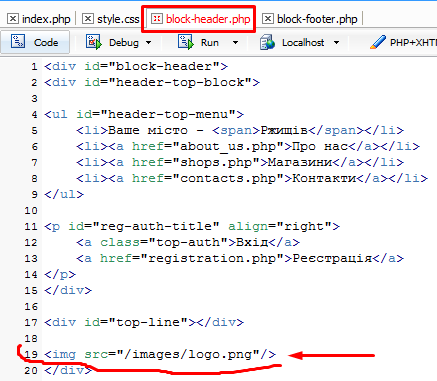Click the Localhost server icon
Image resolution: width=437 pixels, height=381 pixels.
click(267, 42)
